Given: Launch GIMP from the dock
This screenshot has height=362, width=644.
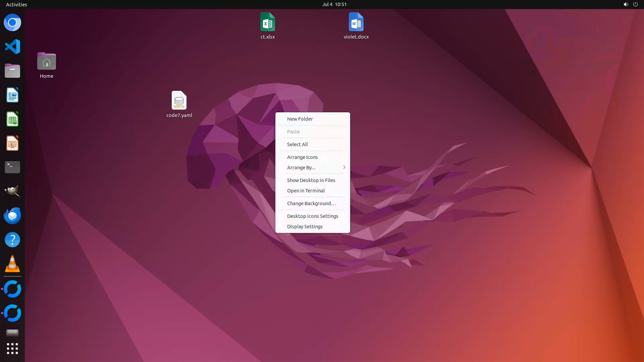Looking at the screenshot, I should 12,191.
